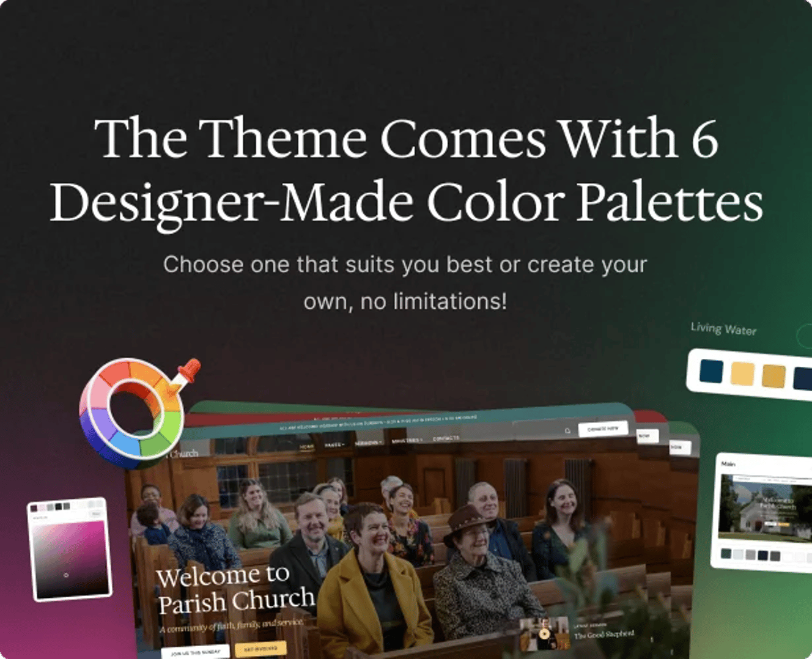The height and width of the screenshot is (659, 812).
Task: Open the CONTACTS nav item
Action: pos(446,438)
